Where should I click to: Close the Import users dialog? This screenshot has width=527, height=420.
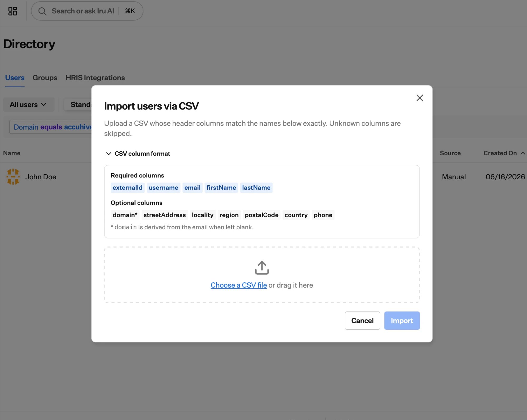pyautogui.click(x=419, y=98)
